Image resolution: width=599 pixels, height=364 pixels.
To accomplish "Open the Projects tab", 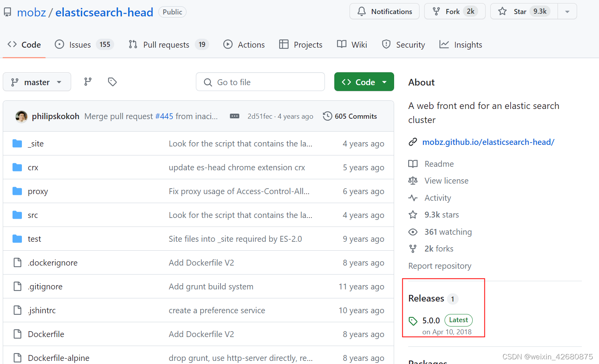I will click(x=301, y=45).
